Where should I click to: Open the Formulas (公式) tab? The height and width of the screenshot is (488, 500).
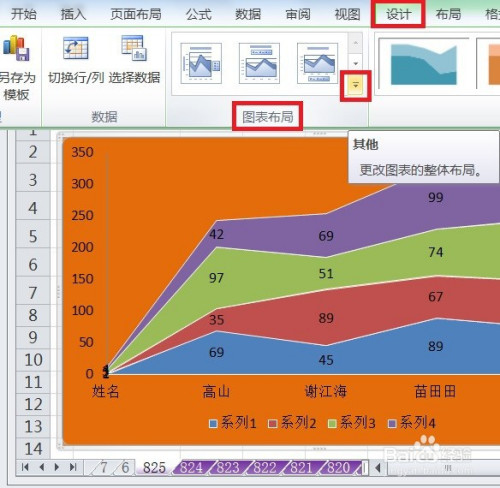pyautogui.click(x=199, y=14)
